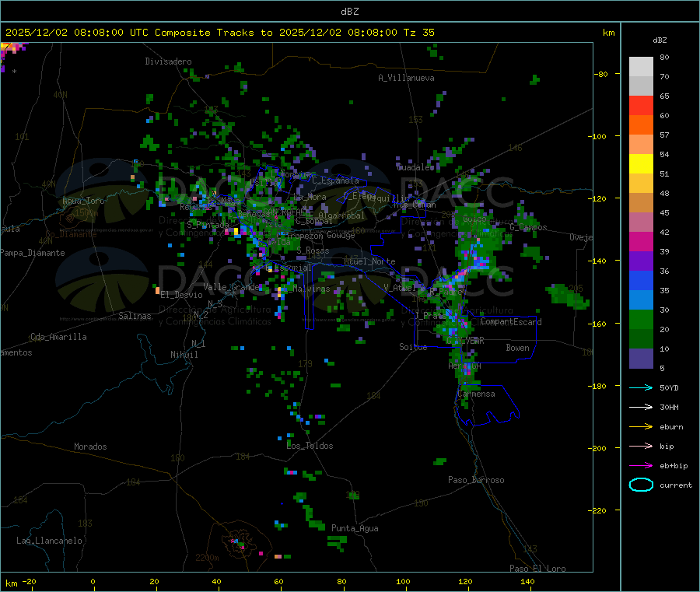Click the 'eb+bip' legend label text
This screenshot has height=592, width=700.
674,466
